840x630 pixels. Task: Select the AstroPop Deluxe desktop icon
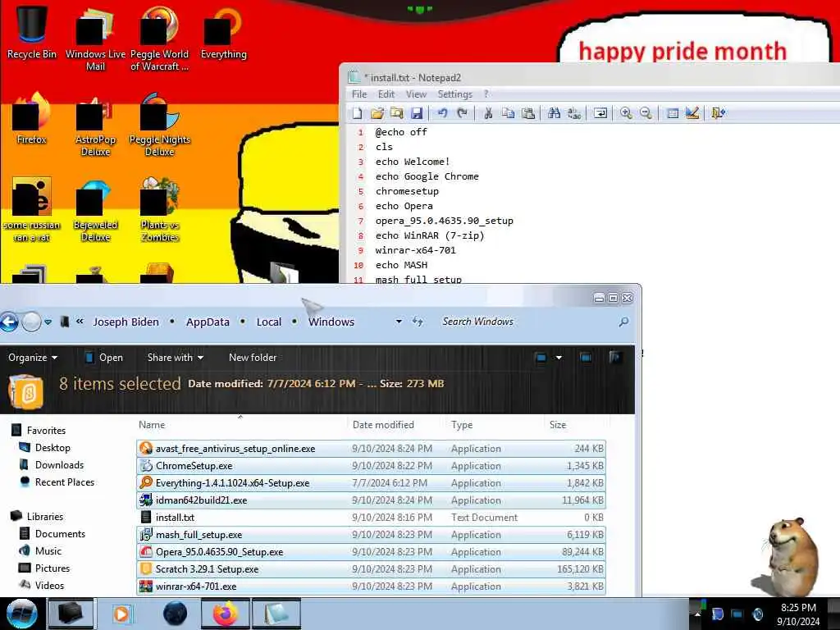tap(95, 125)
